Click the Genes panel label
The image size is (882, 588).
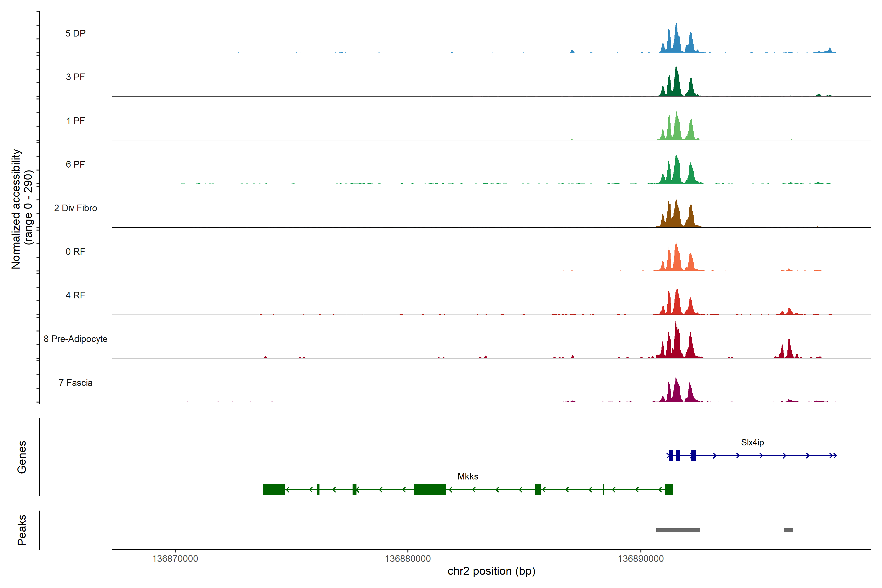point(22,457)
